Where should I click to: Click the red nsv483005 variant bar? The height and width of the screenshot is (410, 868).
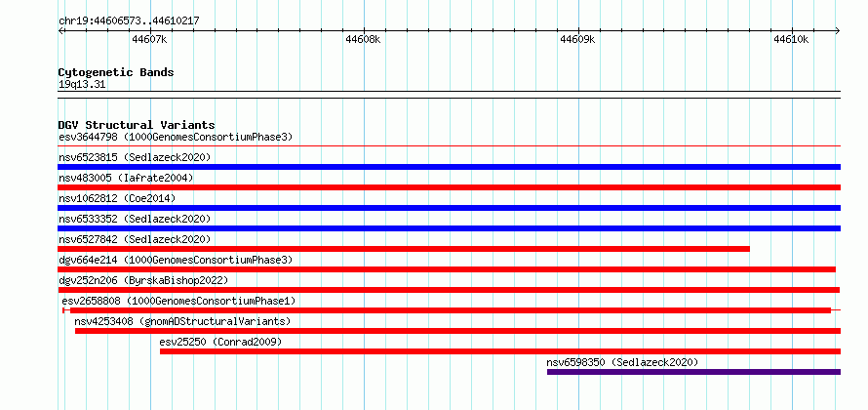point(449,187)
